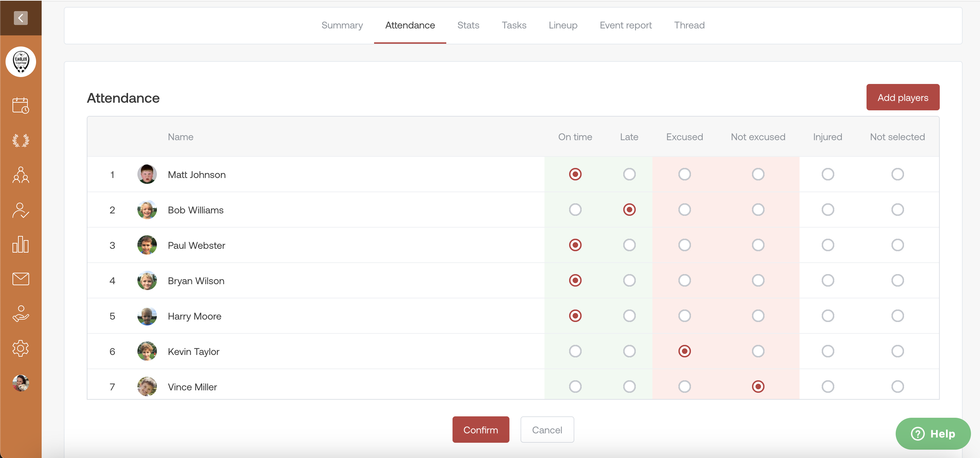The height and width of the screenshot is (458, 980).
Task: Collapse the sidebar with back arrow
Action: 20,18
